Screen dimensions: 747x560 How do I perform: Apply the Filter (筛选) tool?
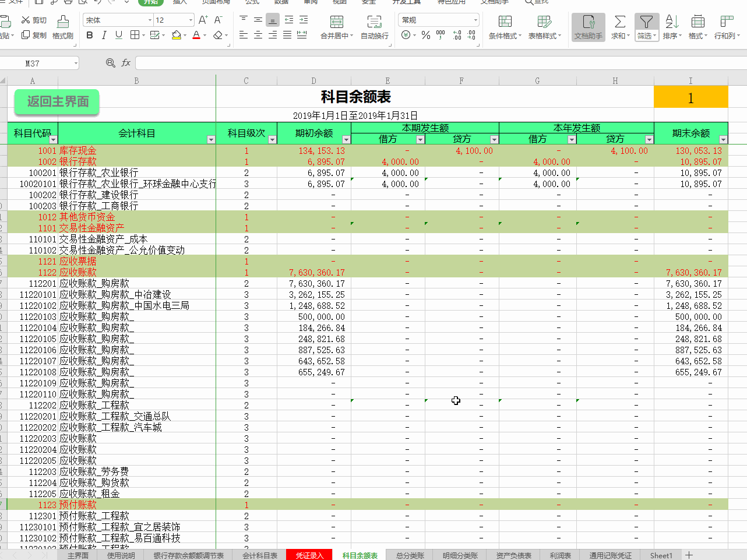[647, 27]
